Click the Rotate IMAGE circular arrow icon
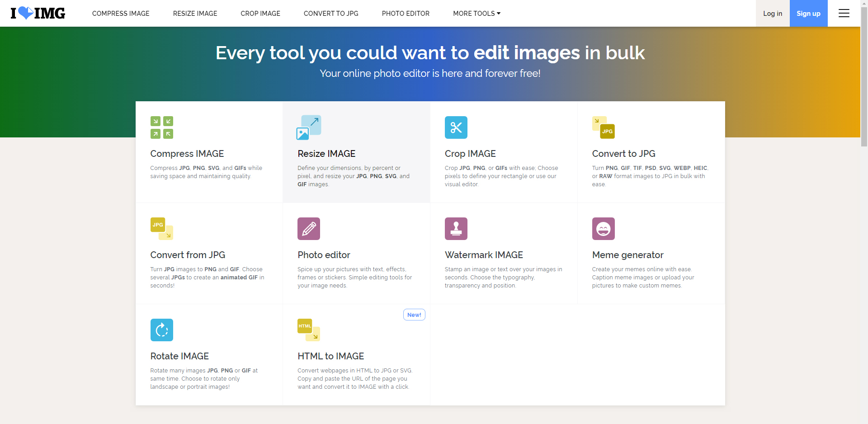The height and width of the screenshot is (424, 868). coord(162,330)
